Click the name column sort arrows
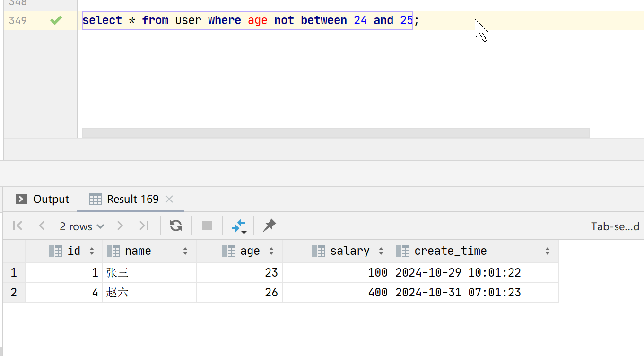Viewport: 644px width, 356px height. click(185, 251)
